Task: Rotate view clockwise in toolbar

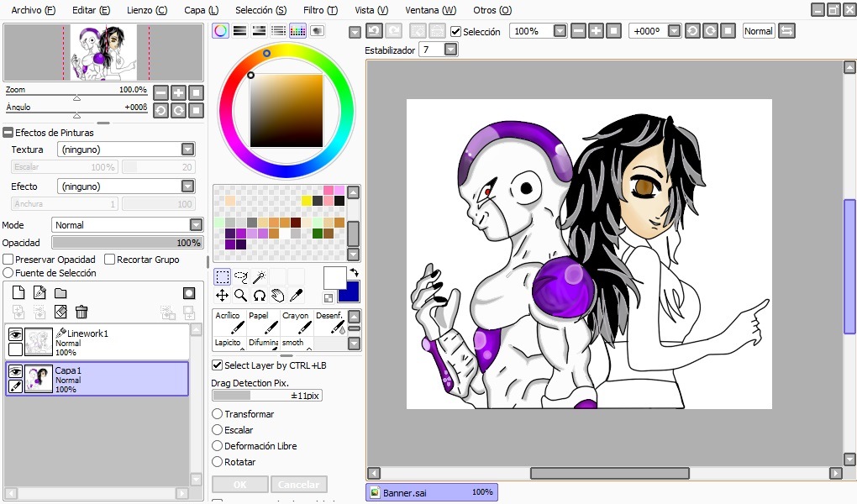Action: pos(710,31)
